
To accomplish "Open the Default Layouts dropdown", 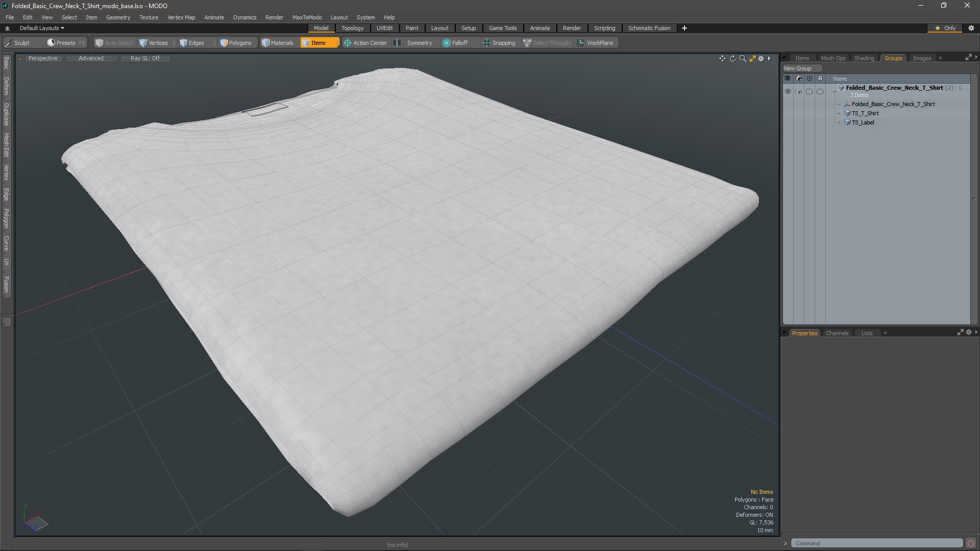I will [x=42, y=28].
